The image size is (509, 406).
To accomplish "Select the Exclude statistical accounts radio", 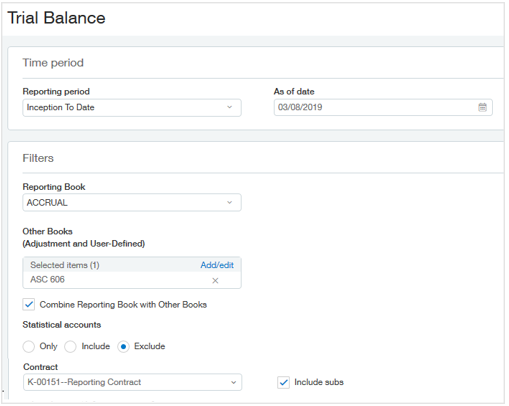I will click(x=123, y=347).
